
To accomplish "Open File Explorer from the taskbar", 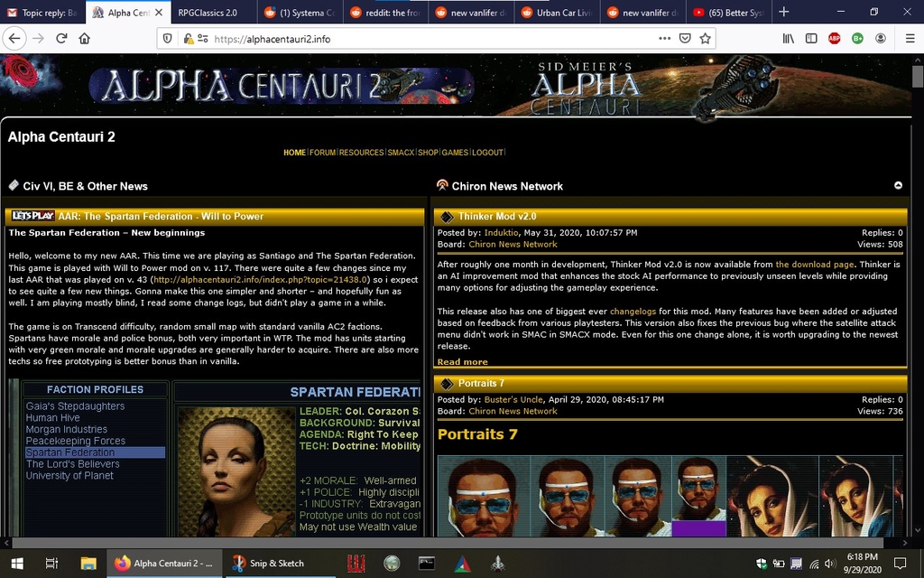I will pyautogui.click(x=88, y=563).
